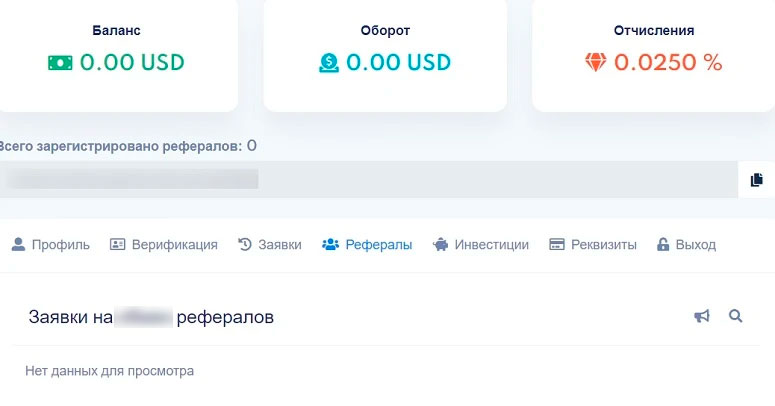The image size is (775, 406).
Task: Click the blue money bag Оборот icon
Action: click(x=329, y=62)
